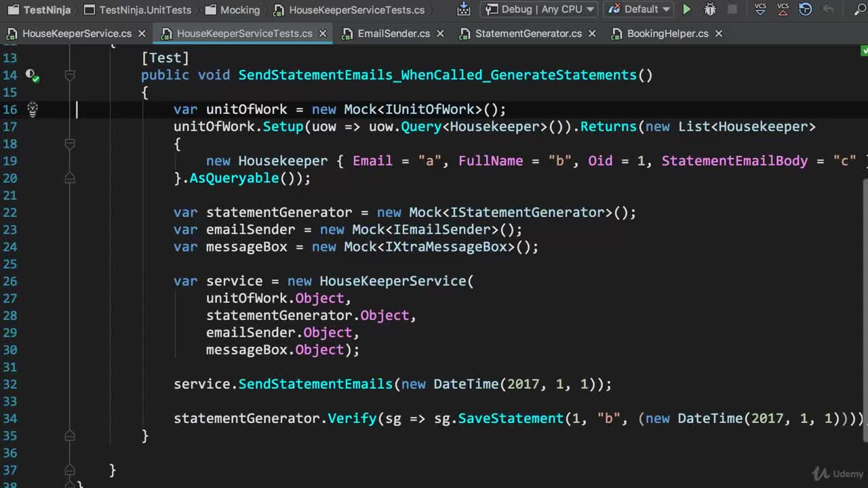This screenshot has width=868, height=488.
Task: Click the Verify call on line 34
Action: [x=352, y=418]
